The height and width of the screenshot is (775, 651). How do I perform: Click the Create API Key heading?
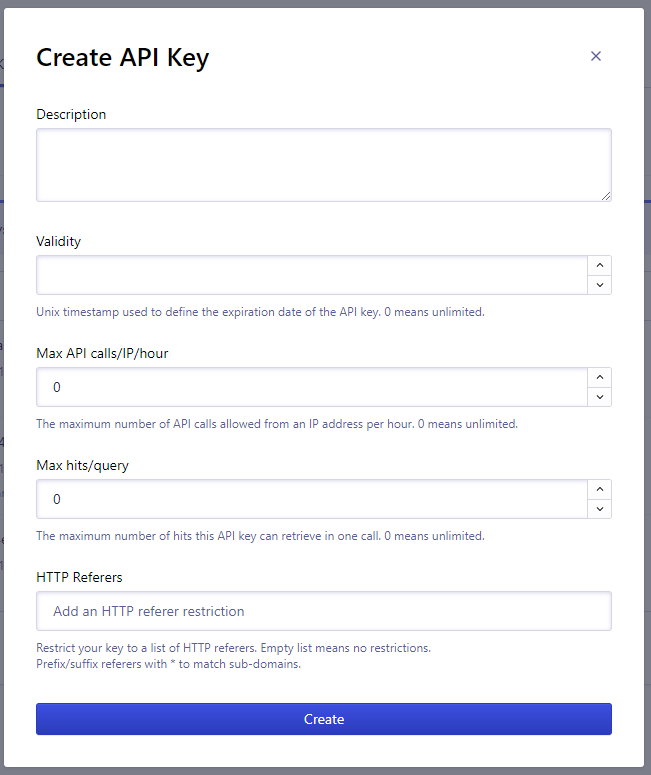122,58
